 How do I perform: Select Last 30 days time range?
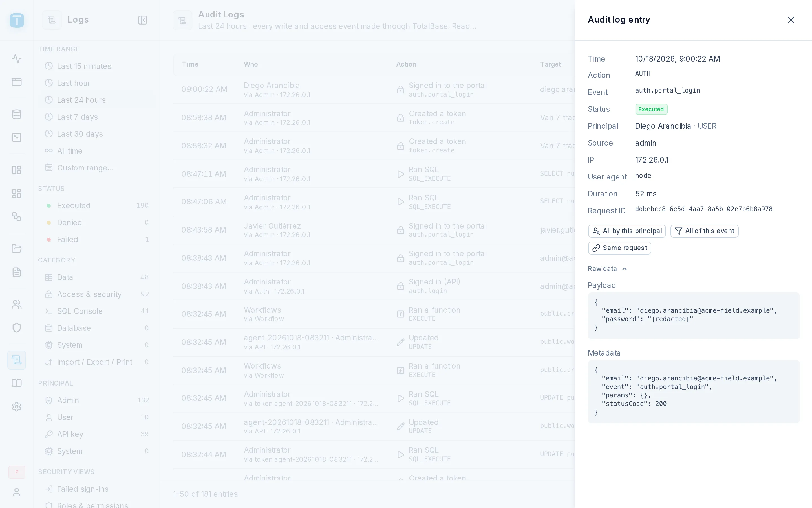97,134
